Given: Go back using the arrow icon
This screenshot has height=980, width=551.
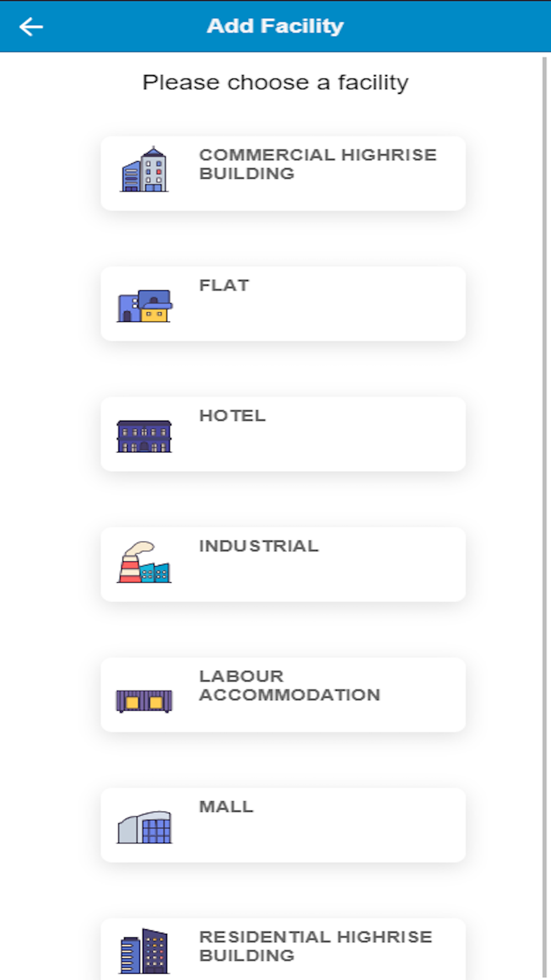Looking at the screenshot, I should (31, 26).
